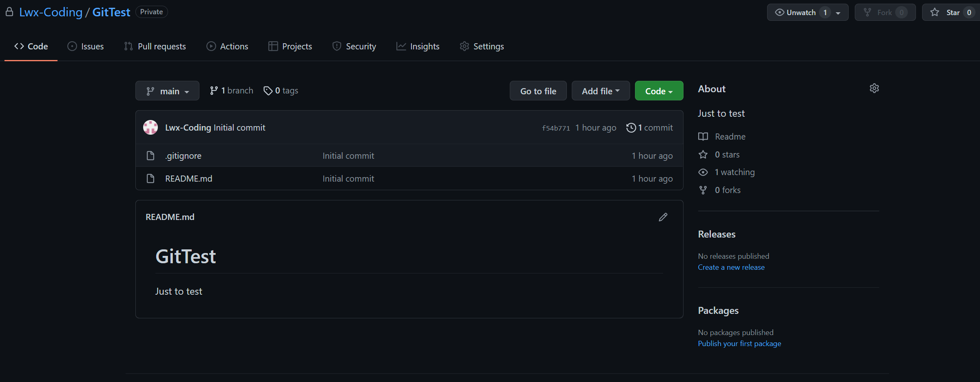Click the Security shield icon
The image size is (980, 382).
click(x=336, y=46)
